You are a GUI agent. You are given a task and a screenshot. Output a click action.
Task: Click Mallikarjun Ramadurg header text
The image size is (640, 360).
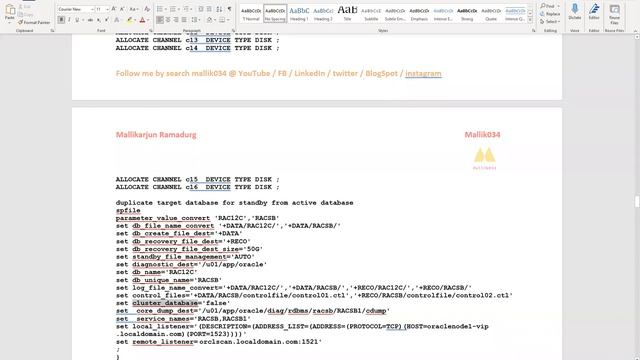pyautogui.click(x=156, y=135)
